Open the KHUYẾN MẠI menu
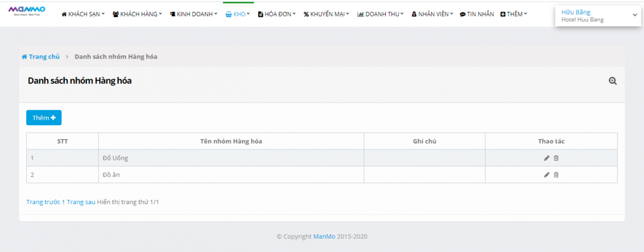 [326, 15]
